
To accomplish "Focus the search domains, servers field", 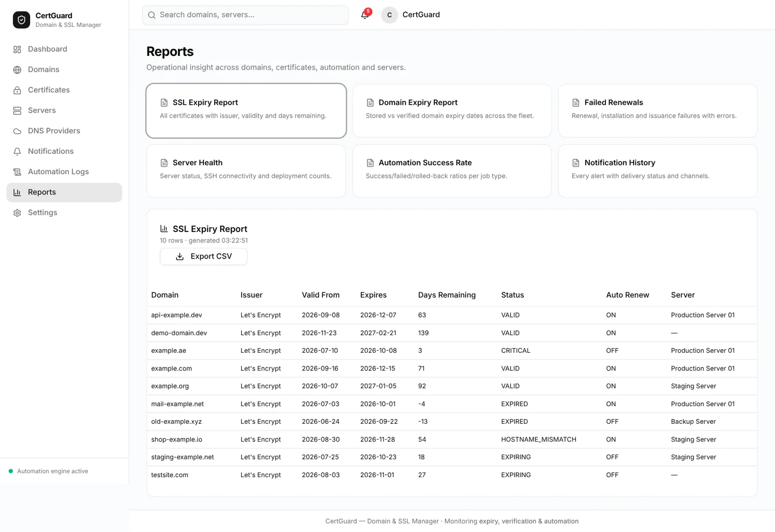I will (245, 15).
